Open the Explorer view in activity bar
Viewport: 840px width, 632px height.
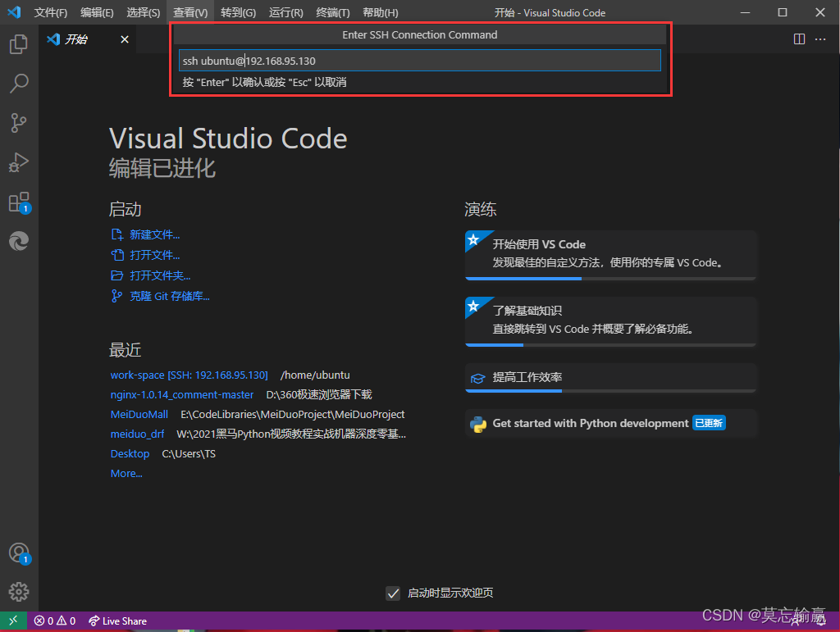19,44
